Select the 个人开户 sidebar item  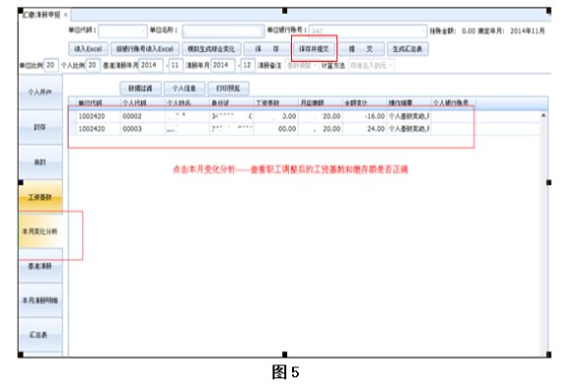coord(40,92)
